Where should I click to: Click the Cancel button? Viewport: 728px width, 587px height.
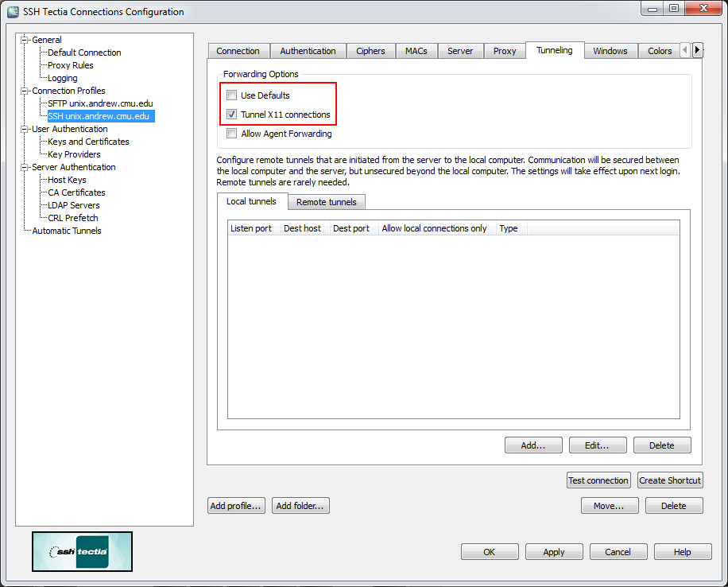coord(618,552)
